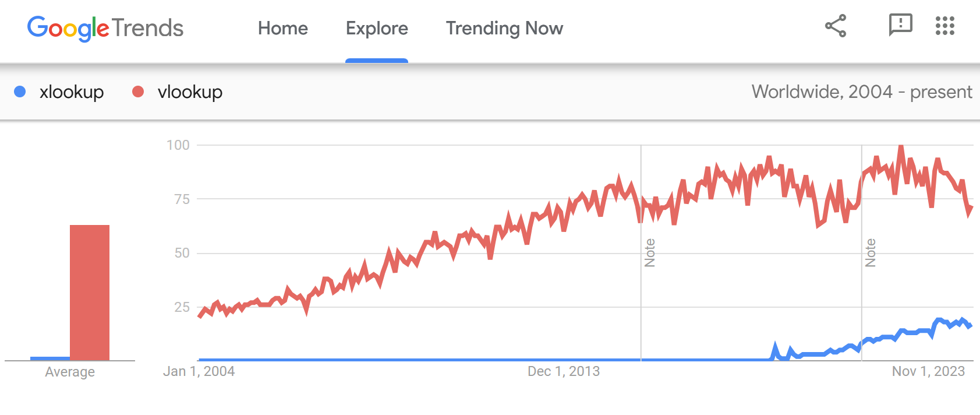This screenshot has width=980, height=415.
Task: Open the feedback icon
Action: coord(900,26)
